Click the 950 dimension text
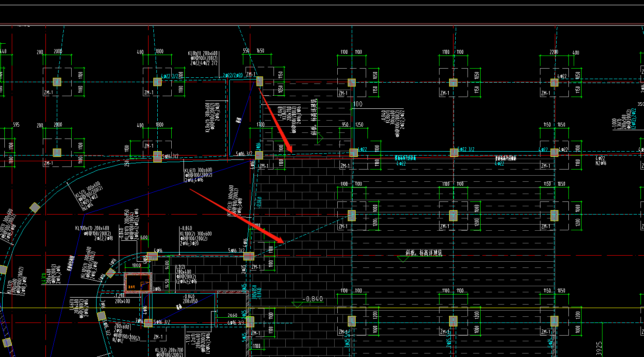This screenshot has height=357, width=644. point(345,125)
